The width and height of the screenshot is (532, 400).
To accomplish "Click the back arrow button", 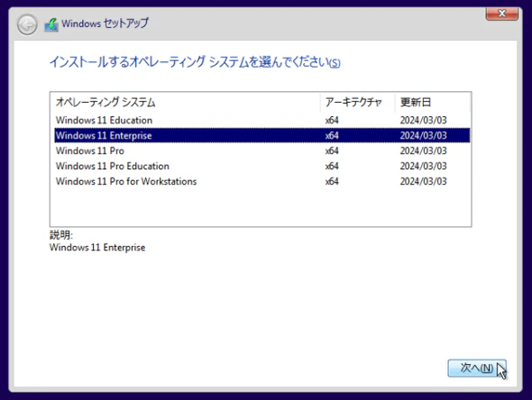I will 27,24.
